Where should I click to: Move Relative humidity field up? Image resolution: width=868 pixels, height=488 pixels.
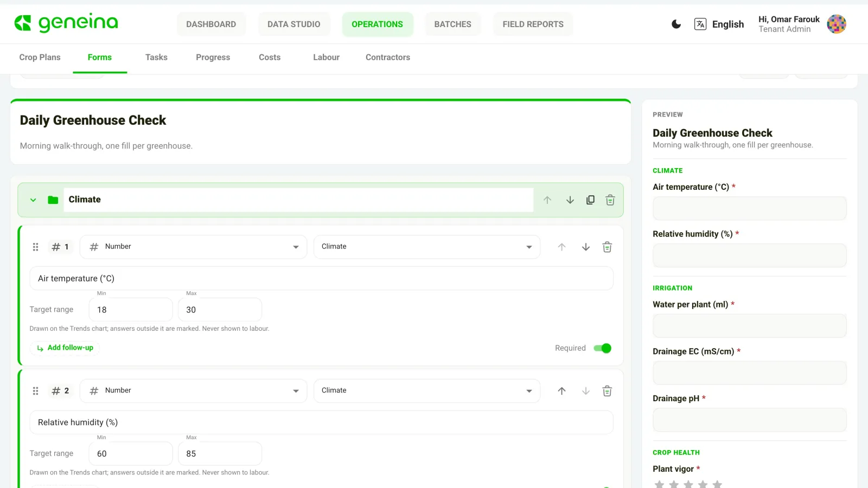coord(561,391)
